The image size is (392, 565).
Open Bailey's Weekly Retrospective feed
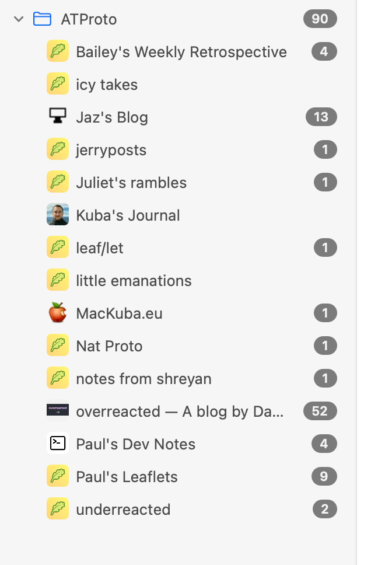point(181,52)
